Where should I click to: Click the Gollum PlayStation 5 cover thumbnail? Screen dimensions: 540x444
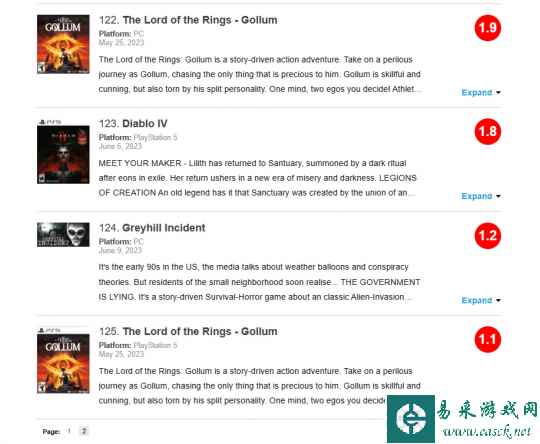63,363
